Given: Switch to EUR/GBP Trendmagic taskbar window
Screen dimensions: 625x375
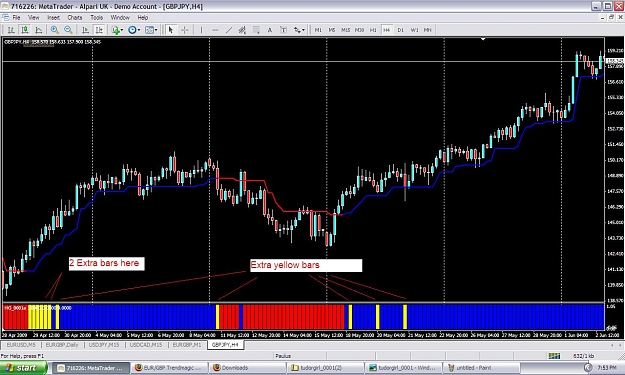Looking at the screenshot, I should 169,368.
